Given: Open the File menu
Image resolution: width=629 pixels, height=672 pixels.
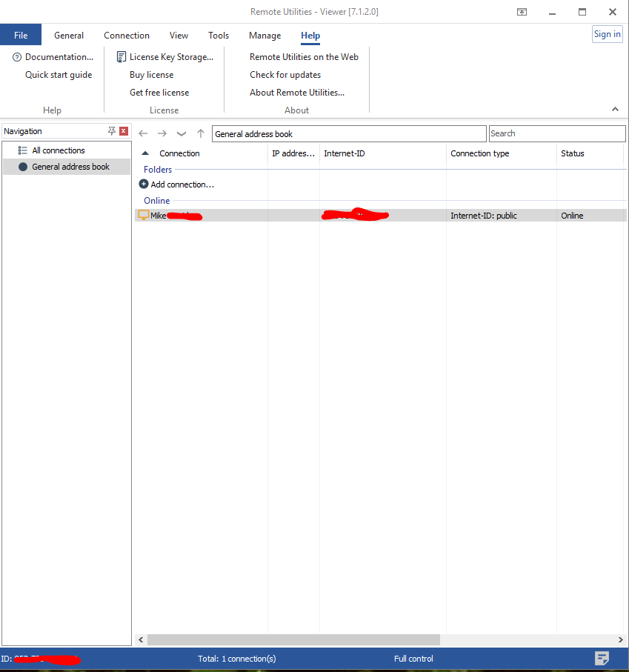Looking at the screenshot, I should (21, 35).
